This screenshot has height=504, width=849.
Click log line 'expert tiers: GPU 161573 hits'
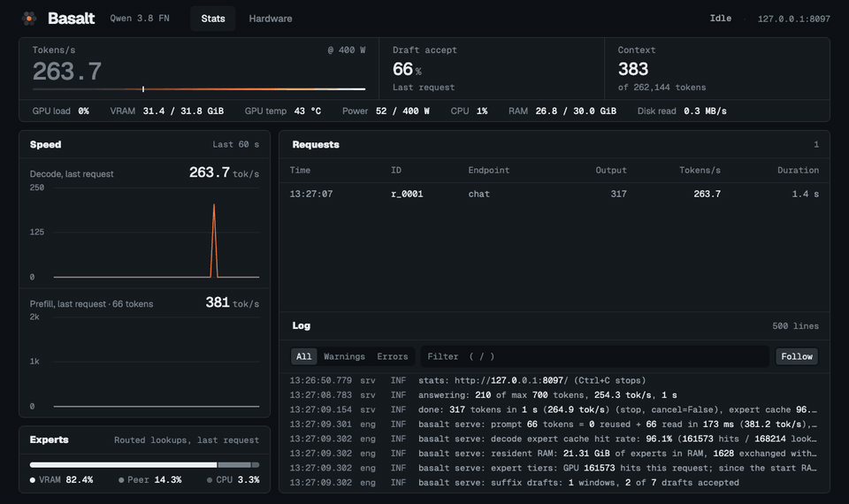[x=554, y=469]
